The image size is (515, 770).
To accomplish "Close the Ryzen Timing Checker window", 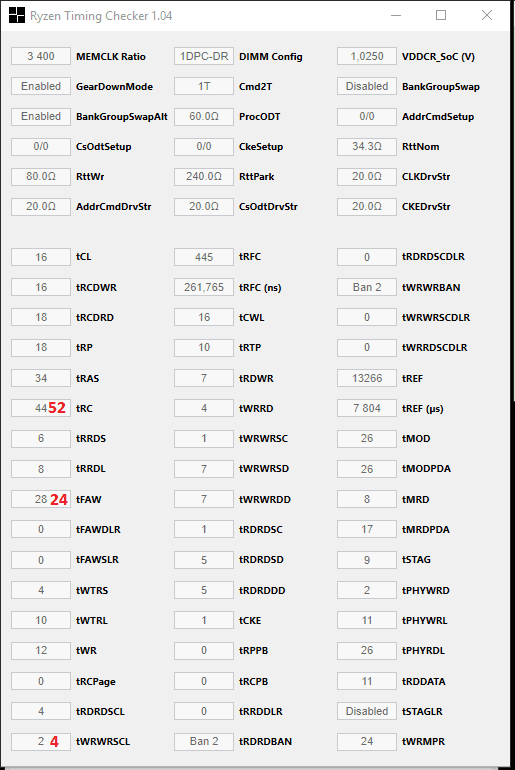I will [487, 16].
